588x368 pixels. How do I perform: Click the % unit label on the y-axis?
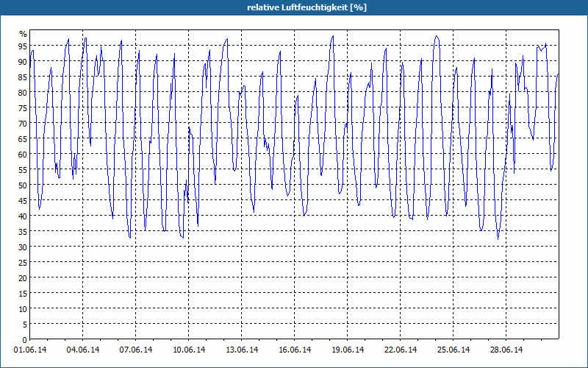coord(24,34)
